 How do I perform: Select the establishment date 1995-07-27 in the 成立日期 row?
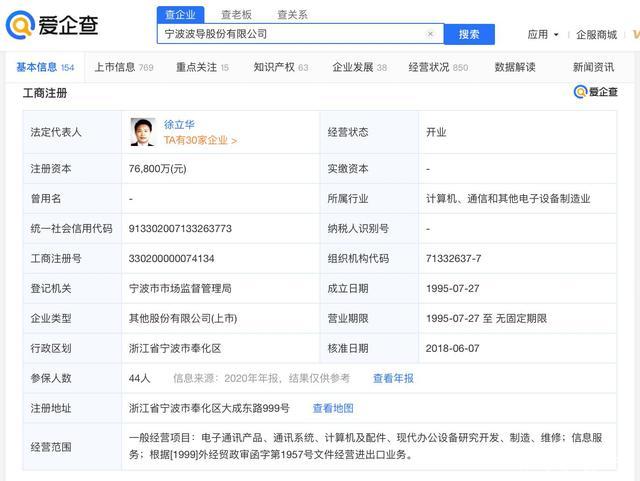[x=453, y=288]
